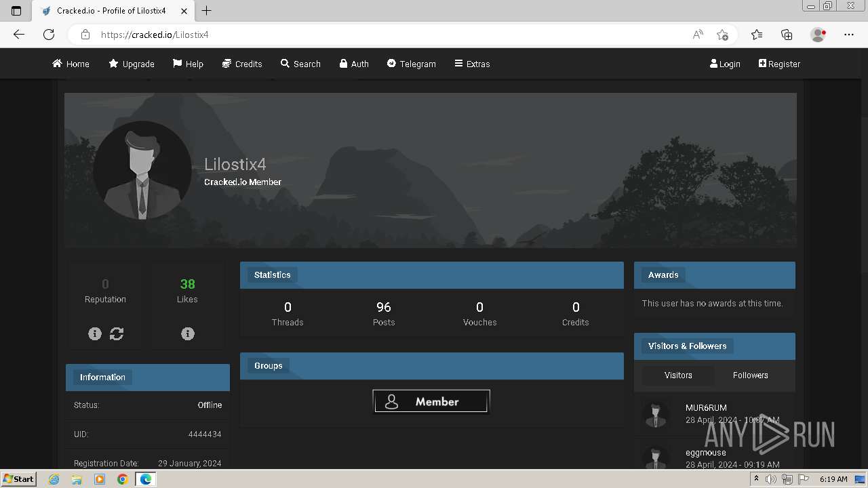868x488 pixels.
Task: Reload the page with the refresh icon
Action: point(49,35)
